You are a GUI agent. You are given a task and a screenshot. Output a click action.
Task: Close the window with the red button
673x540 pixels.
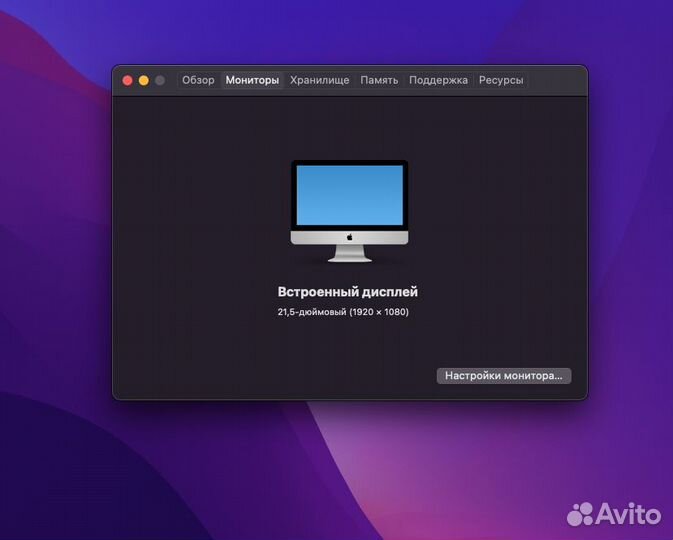(x=127, y=80)
